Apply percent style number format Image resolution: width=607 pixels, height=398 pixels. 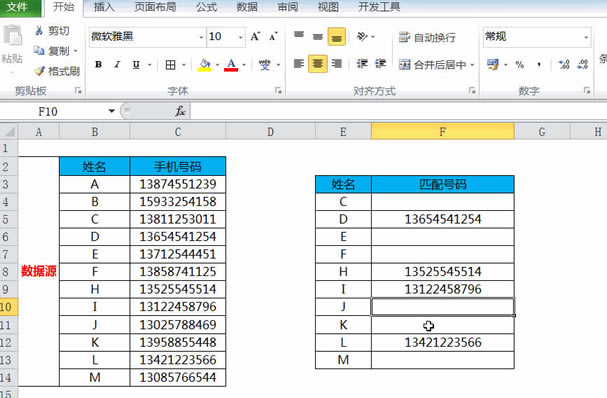pos(520,65)
